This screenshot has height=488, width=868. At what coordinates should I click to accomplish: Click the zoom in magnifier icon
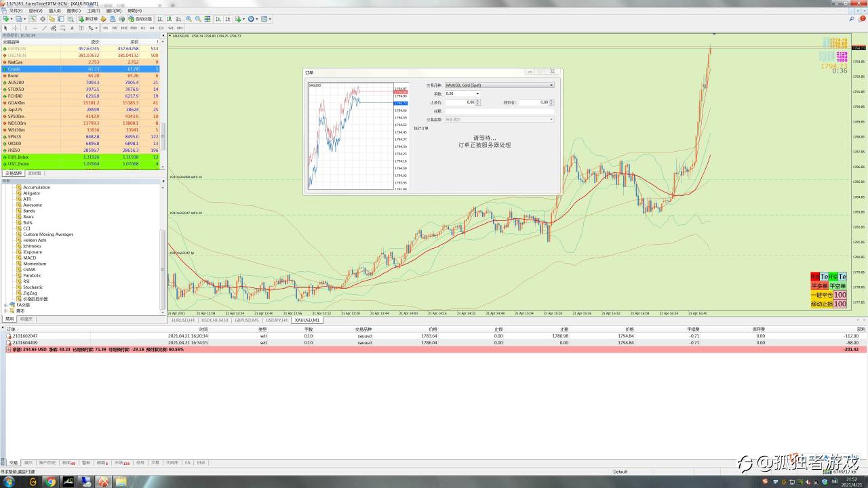point(189,19)
